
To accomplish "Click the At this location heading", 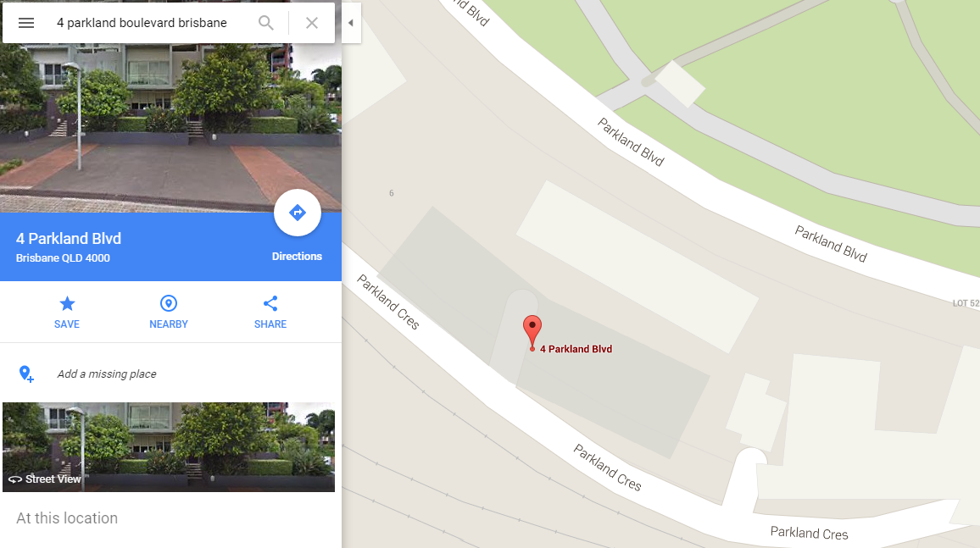I will 67,518.
